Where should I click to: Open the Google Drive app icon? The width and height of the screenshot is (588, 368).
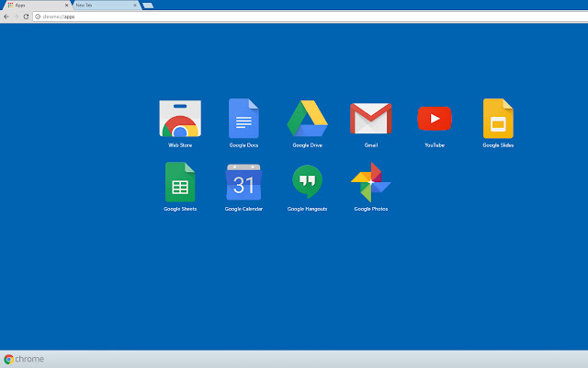click(307, 119)
